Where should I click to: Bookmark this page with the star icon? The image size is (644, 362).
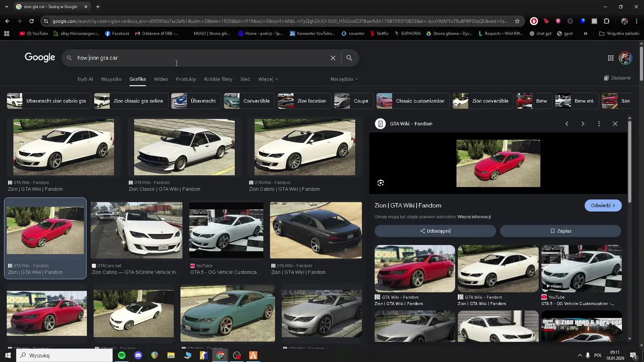click(x=517, y=21)
